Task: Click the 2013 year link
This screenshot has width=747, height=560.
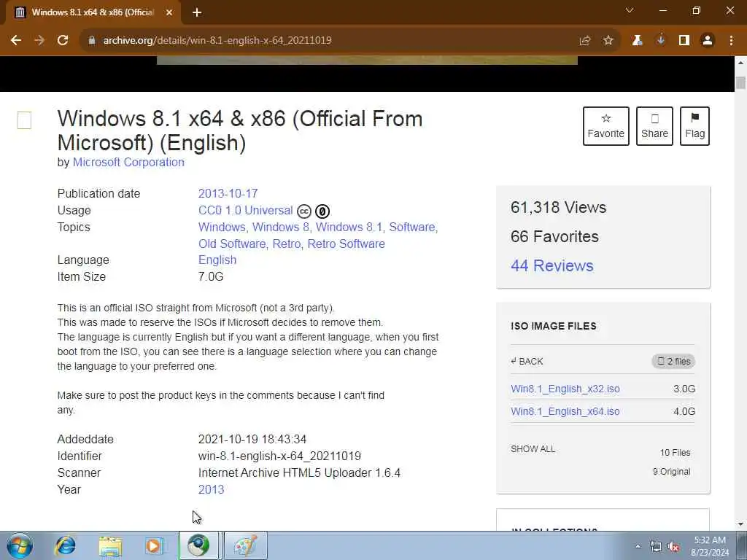Action: [x=211, y=489]
